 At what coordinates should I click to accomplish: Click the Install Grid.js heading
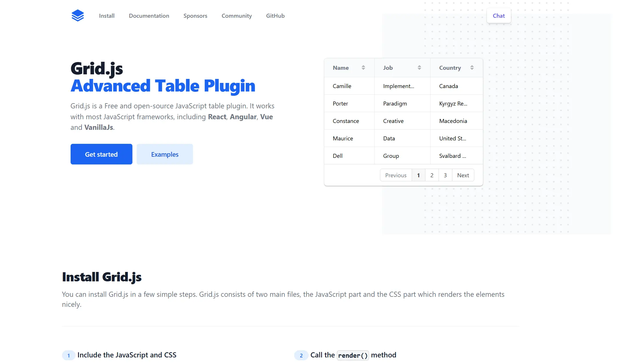[102, 277]
